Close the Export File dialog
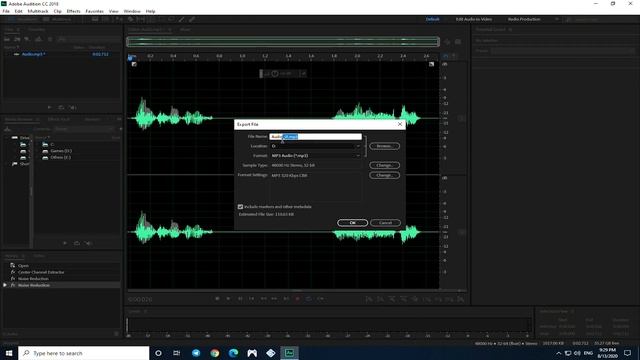640x360 pixels. 400,124
